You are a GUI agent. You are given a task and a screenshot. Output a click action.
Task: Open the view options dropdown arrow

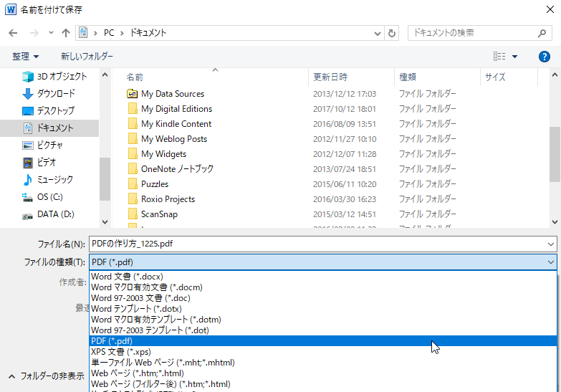[x=514, y=57]
